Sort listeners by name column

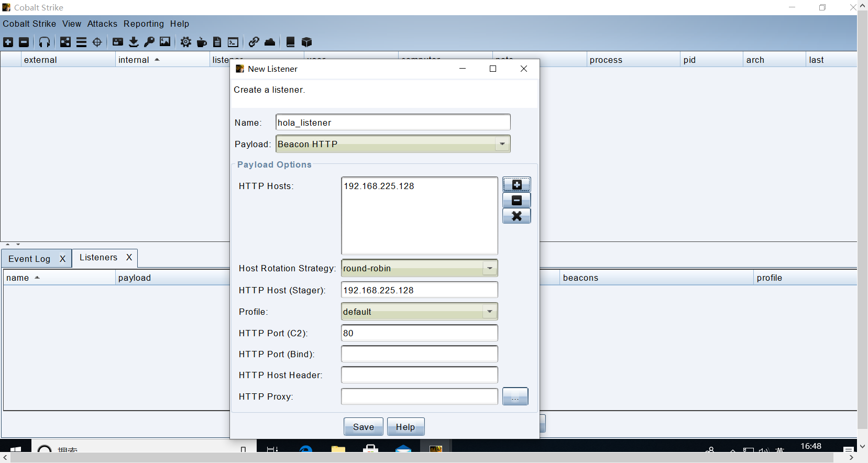(x=59, y=278)
